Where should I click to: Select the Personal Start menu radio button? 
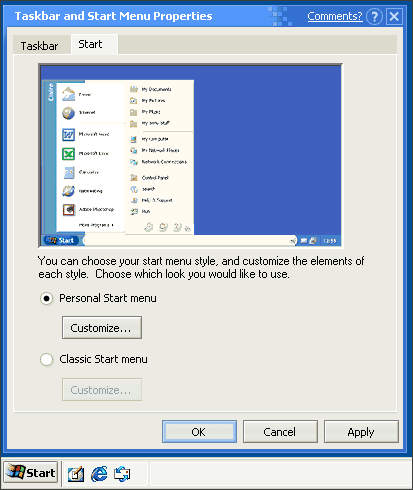[46, 298]
